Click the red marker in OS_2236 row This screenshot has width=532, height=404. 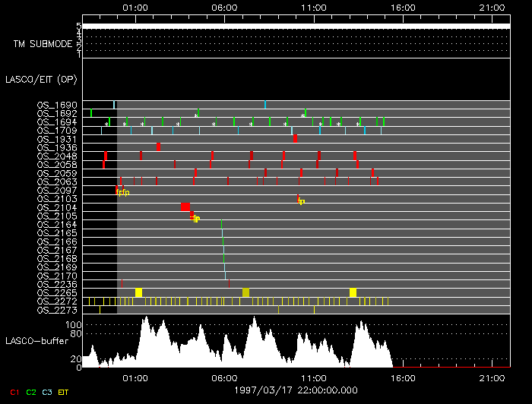click(x=122, y=284)
